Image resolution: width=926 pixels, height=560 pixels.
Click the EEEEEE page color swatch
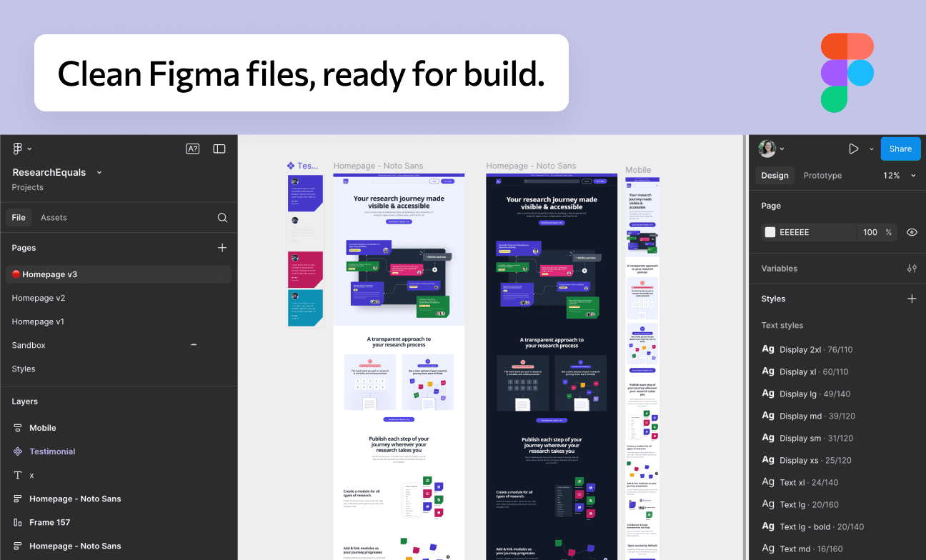pos(770,232)
